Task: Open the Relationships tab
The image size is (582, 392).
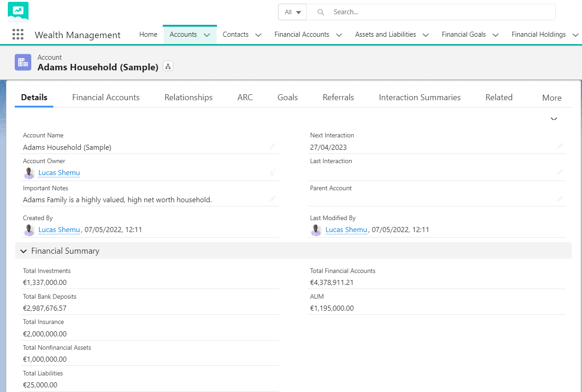Action: point(188,97)
